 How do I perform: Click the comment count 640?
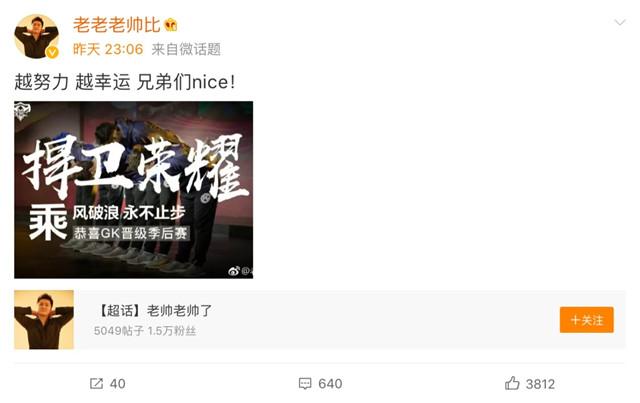click(330, 384)
